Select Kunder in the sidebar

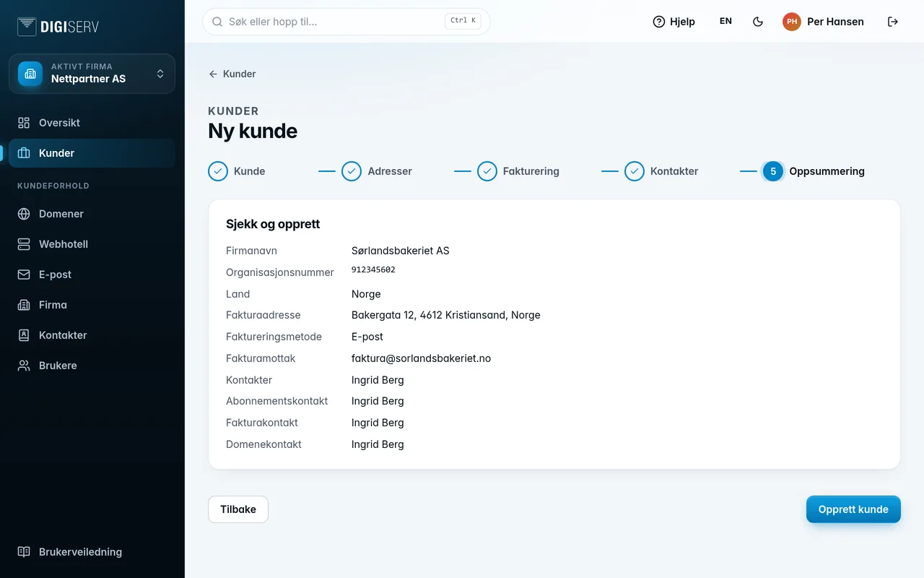tap(92, 153)
